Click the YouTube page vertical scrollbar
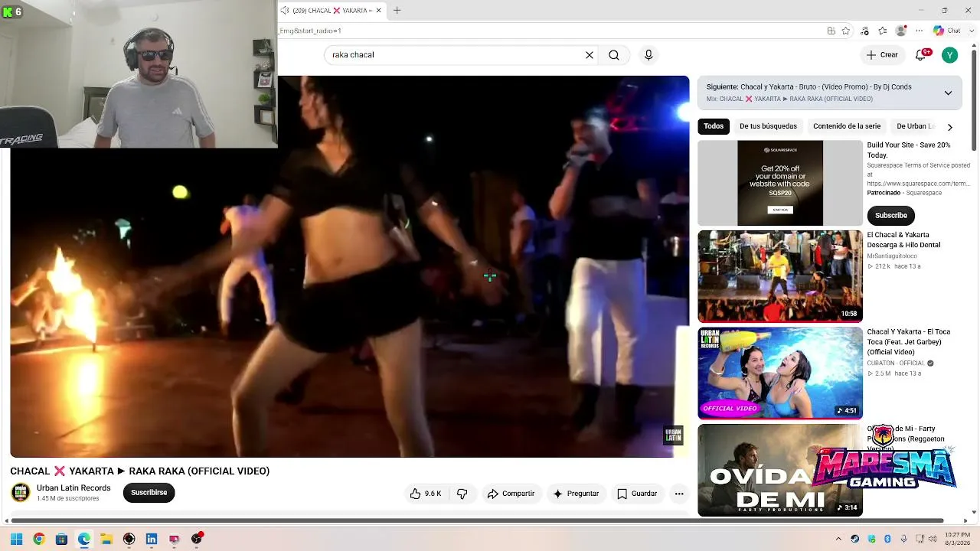The width and height of the screenshot is (980, 551). tap(974, 99)
